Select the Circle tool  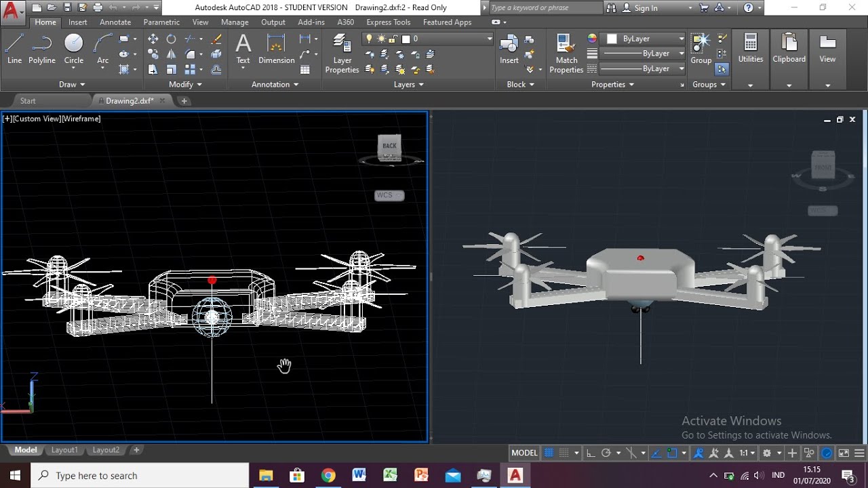(74, 49)
